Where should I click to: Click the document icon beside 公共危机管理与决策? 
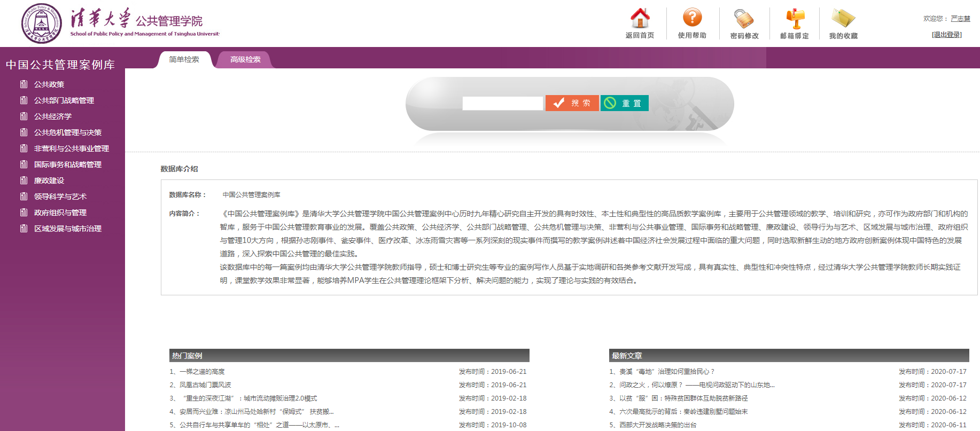pos(24,132)
